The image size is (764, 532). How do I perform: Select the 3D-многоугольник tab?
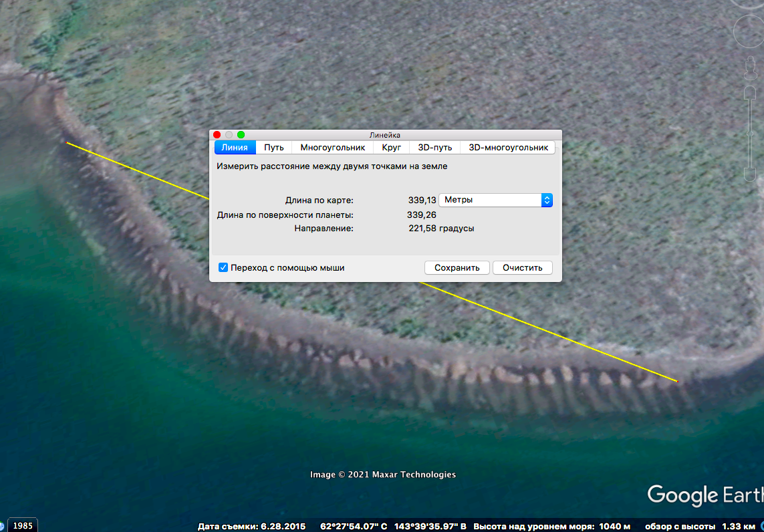(x=508, y=148)
